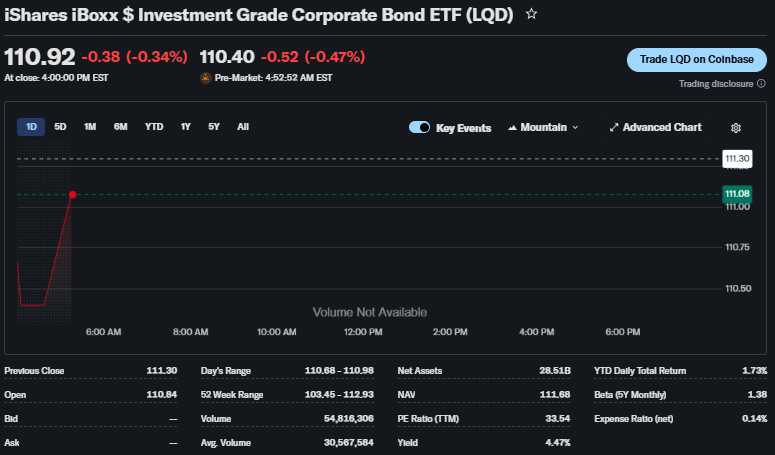The image size is (775, 455).
Task: Click the red price marker on chart
Action: (x=72, y=194)
